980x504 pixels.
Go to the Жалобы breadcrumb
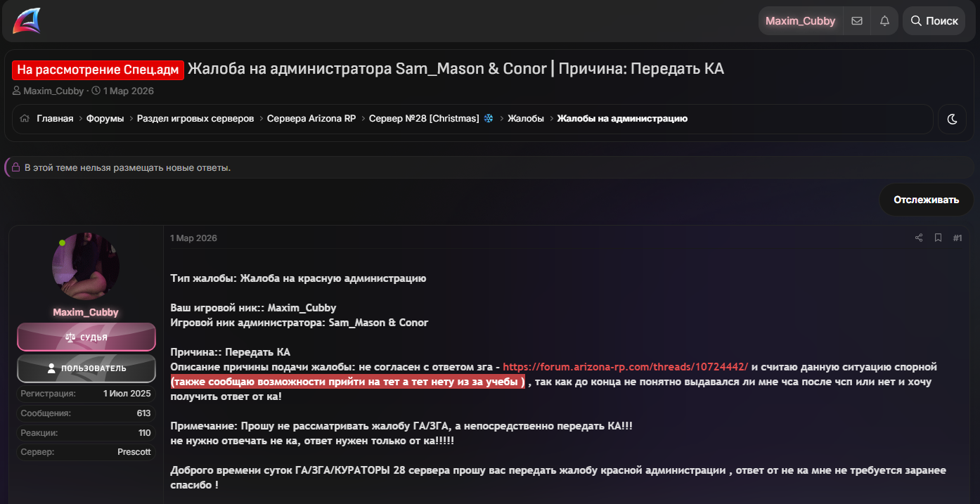(x=526, y=119)
